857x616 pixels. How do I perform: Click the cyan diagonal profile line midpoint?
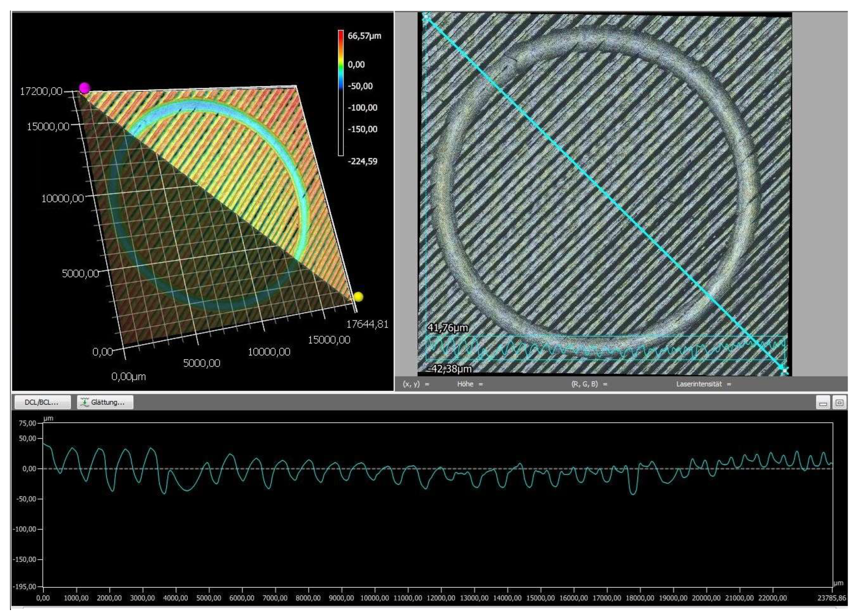click(605, 193)
